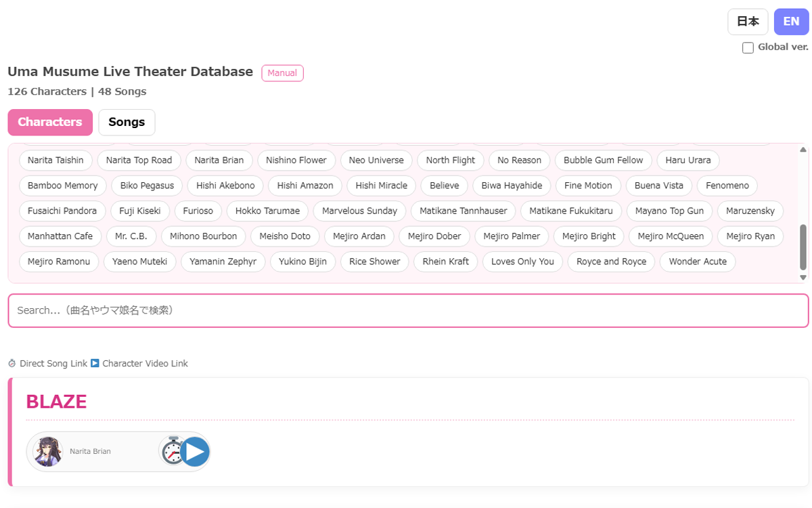Select the EN language button
This screenshot has width=812, height=508.
point(791,22)
